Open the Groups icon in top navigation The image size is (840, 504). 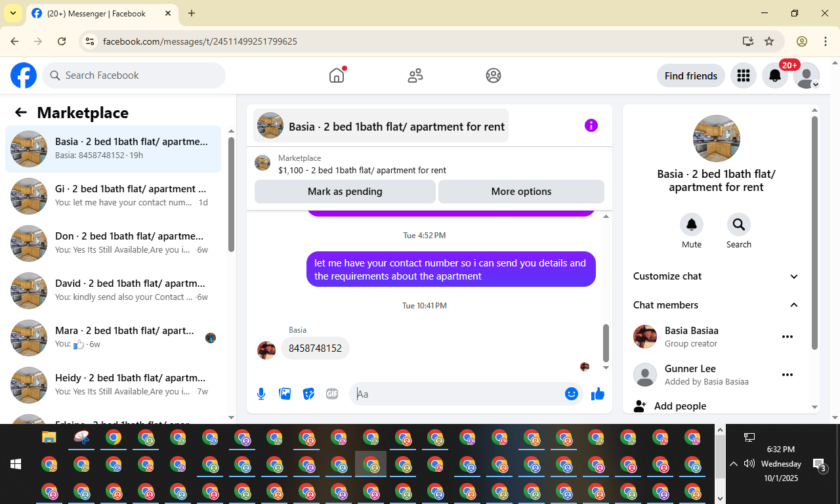pyautogui.click(x=493, y=75)
